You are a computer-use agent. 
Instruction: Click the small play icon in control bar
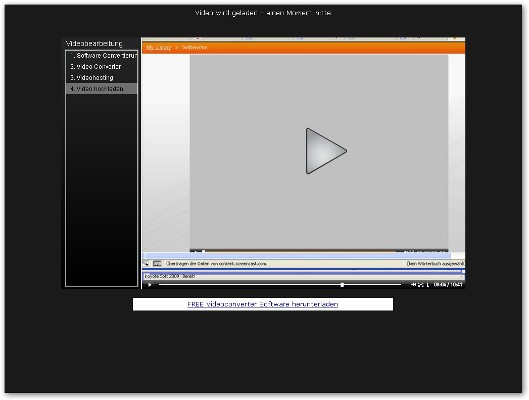click(150, 285)
